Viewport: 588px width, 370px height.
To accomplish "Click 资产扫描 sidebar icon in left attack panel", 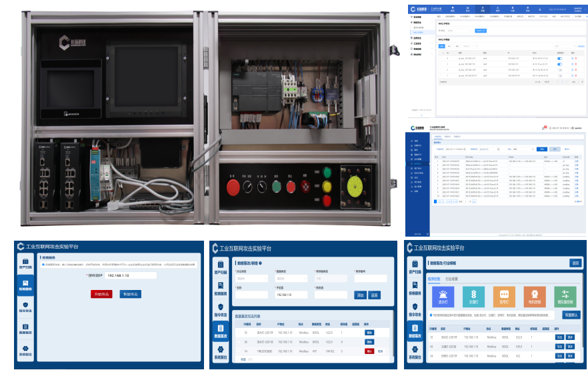I will pyautogui.click(x=25, y=265).
